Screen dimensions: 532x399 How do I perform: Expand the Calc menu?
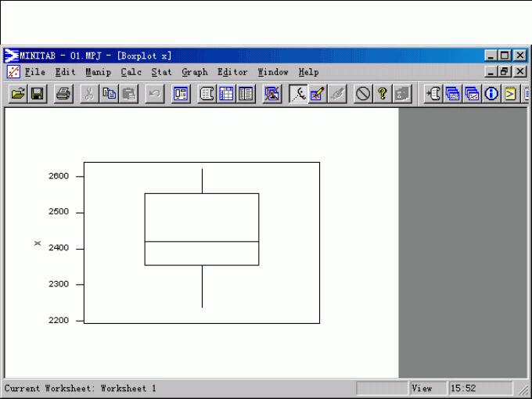point(131,72)
